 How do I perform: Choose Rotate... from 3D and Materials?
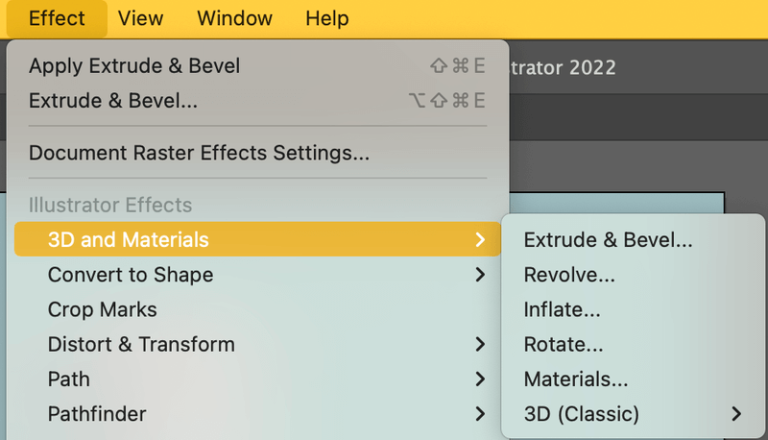point(563,345)
